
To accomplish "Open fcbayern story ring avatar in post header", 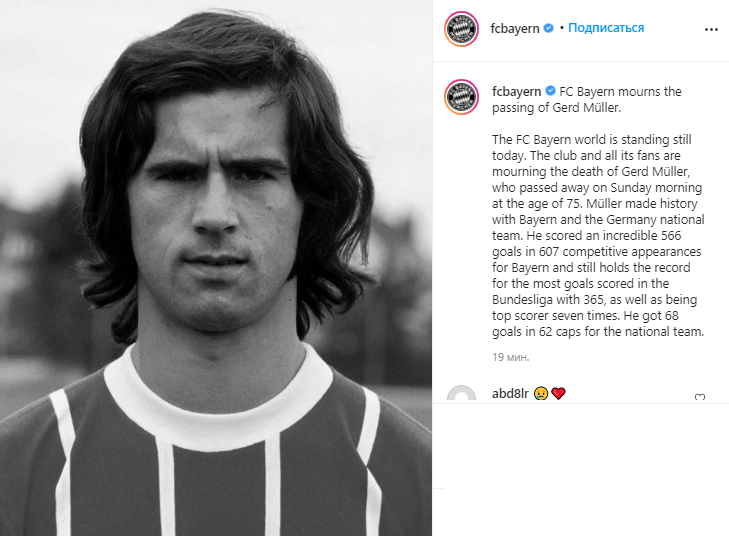I will coord(461,28).
